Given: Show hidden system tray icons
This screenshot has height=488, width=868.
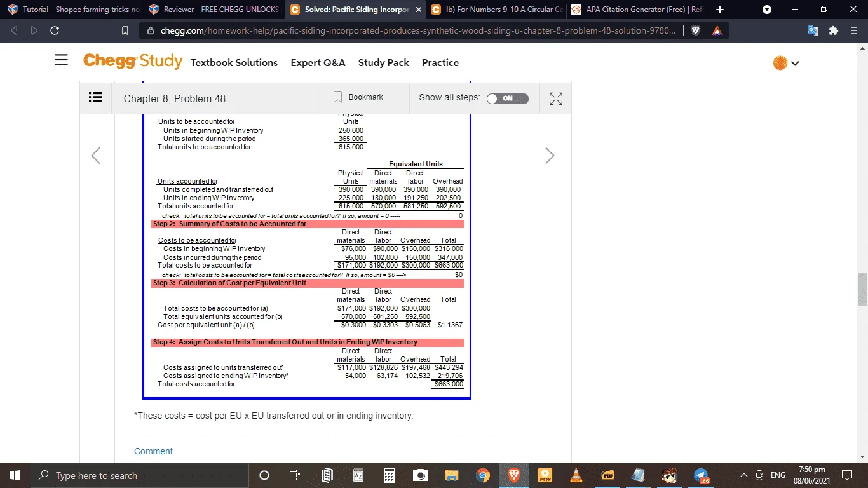Looking at the screenshot, I should coord(743,475).
